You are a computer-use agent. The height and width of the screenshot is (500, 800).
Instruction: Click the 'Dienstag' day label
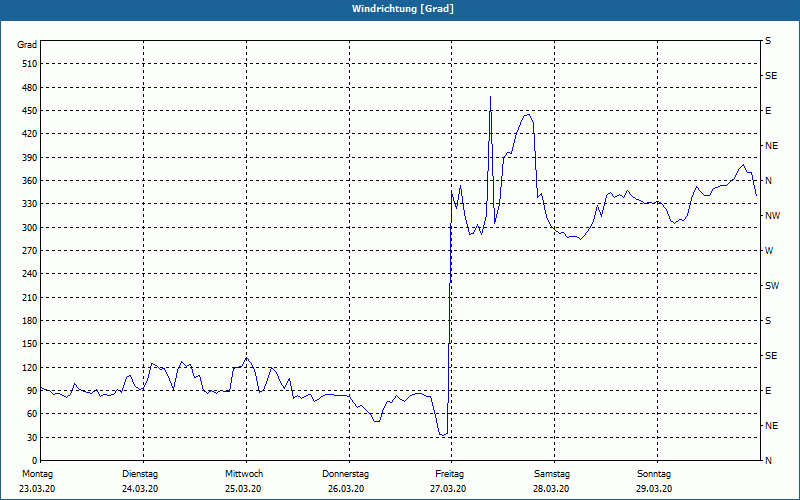(140, 474)
